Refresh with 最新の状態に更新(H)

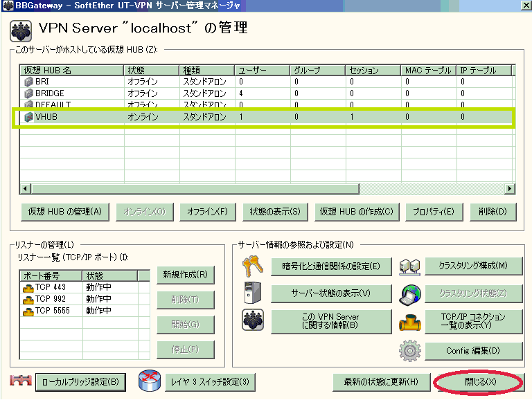tap(382, 382)
